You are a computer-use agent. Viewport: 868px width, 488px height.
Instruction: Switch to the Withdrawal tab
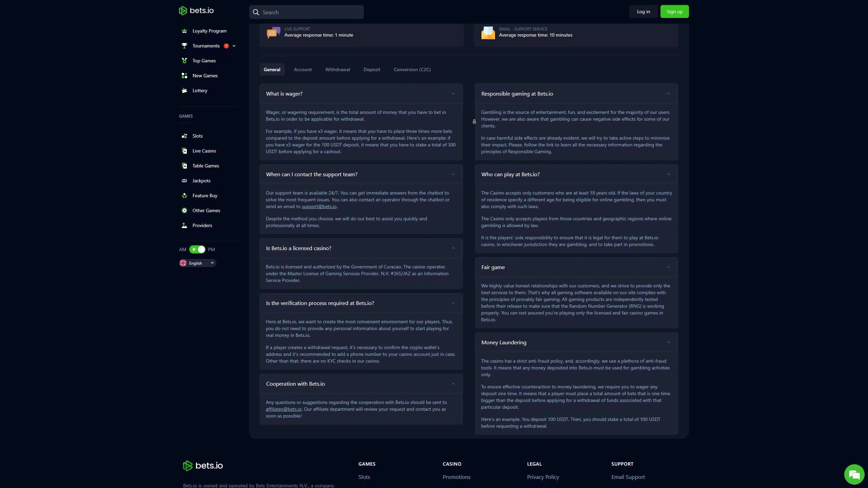point(338,69)
